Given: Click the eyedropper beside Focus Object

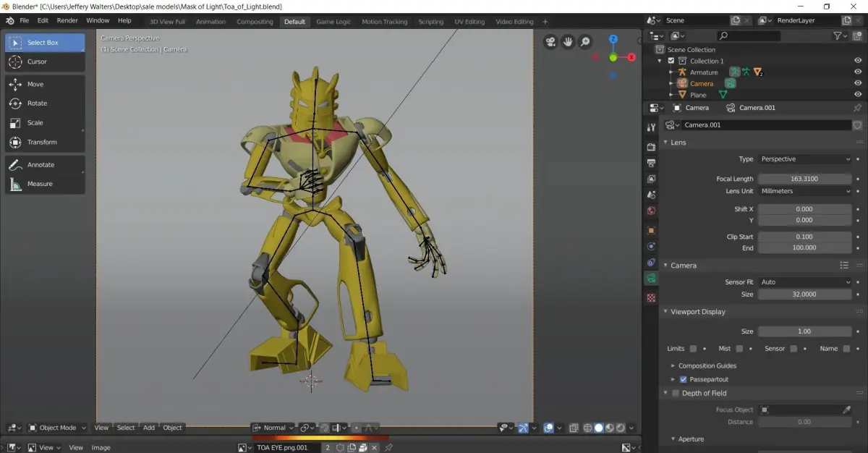Looking at the screenshot, I should point(846,410).
